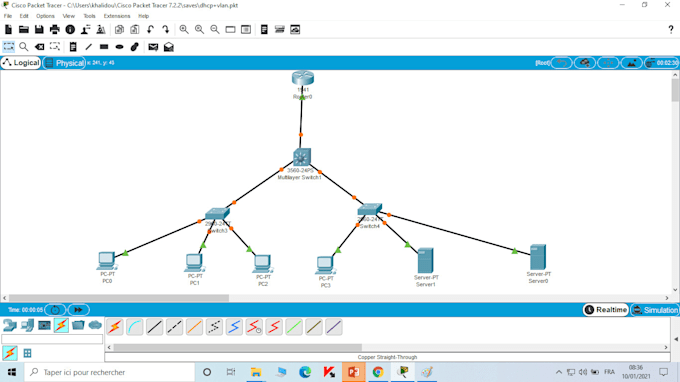The image size is (680, 382).
Task: Select the Draw Rectangle tool
Action: pos(104,47)
